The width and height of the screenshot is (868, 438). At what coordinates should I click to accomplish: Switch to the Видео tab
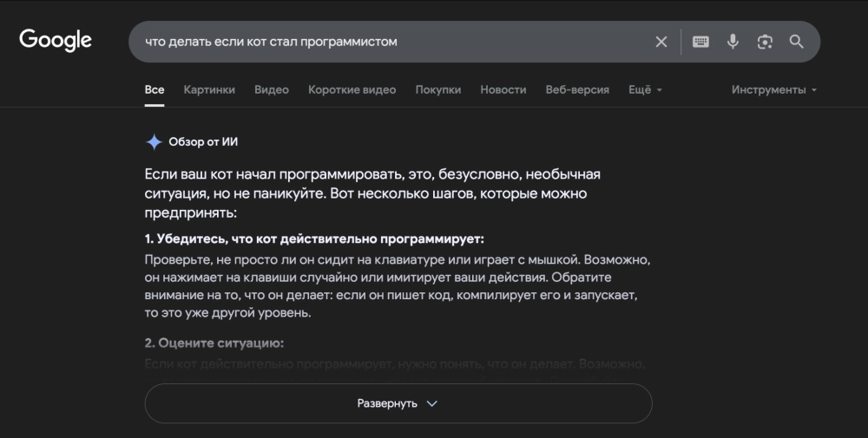(x=272, y=89)
